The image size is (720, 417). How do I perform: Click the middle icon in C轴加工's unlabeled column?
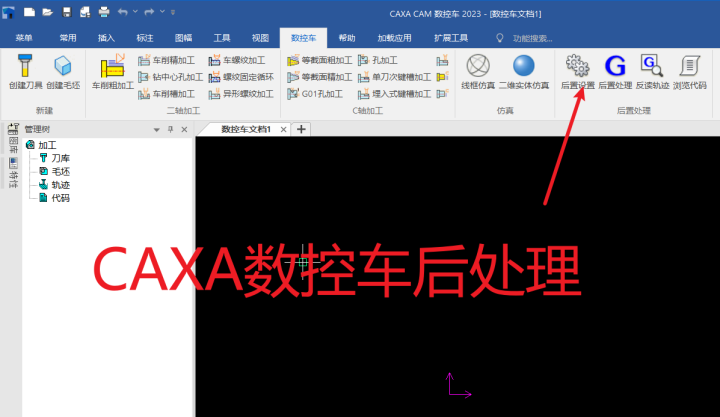tap(442, 77)
